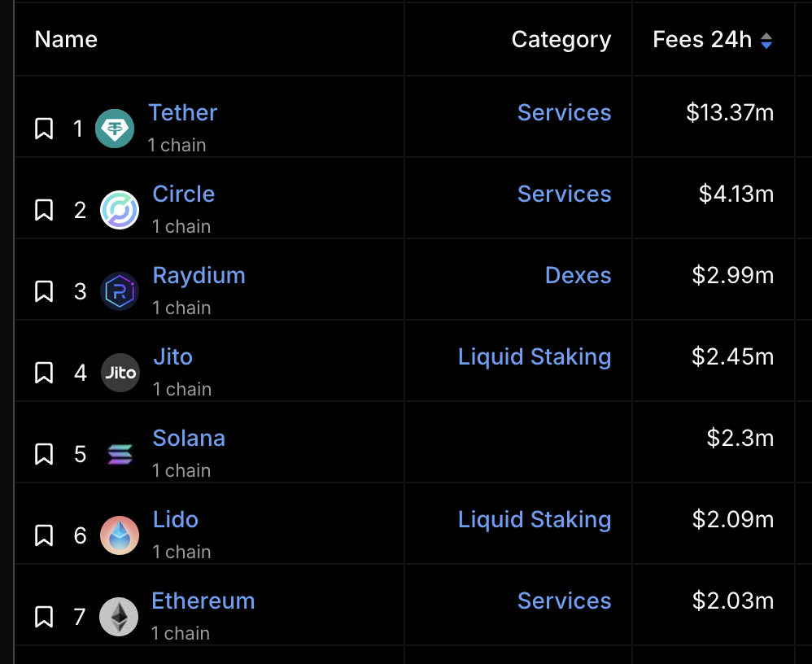Open the Dexes category link
This screenshot has width=812, height=664.
pyautogui.click(x=578, y=275)
